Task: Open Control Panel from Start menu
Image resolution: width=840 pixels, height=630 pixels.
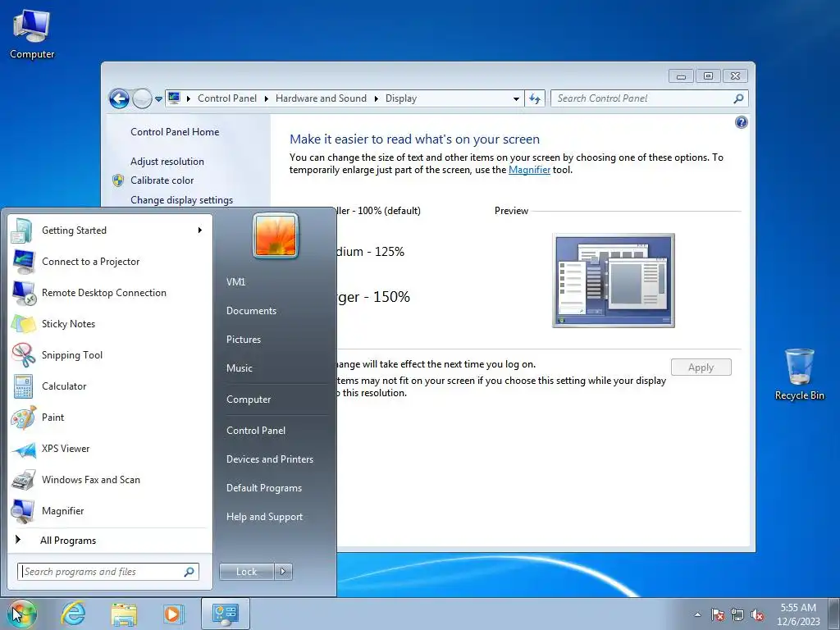Action: (x=256, y=430)
